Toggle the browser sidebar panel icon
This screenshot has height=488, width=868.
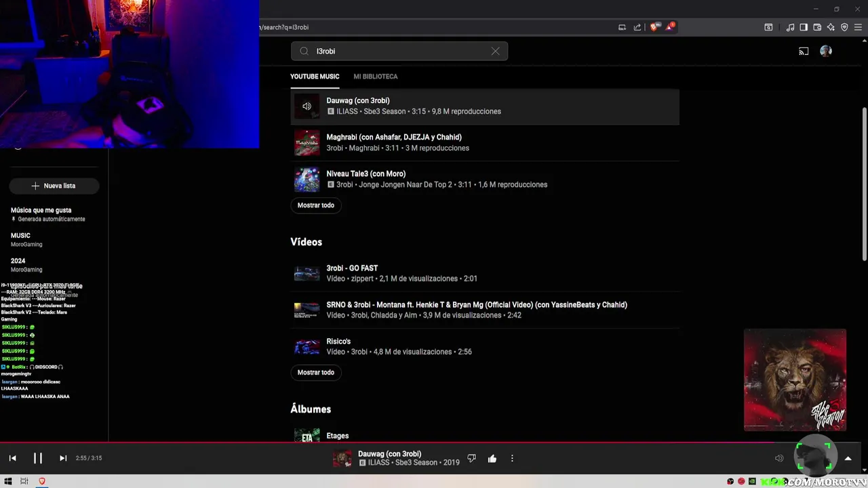point(804,27)
